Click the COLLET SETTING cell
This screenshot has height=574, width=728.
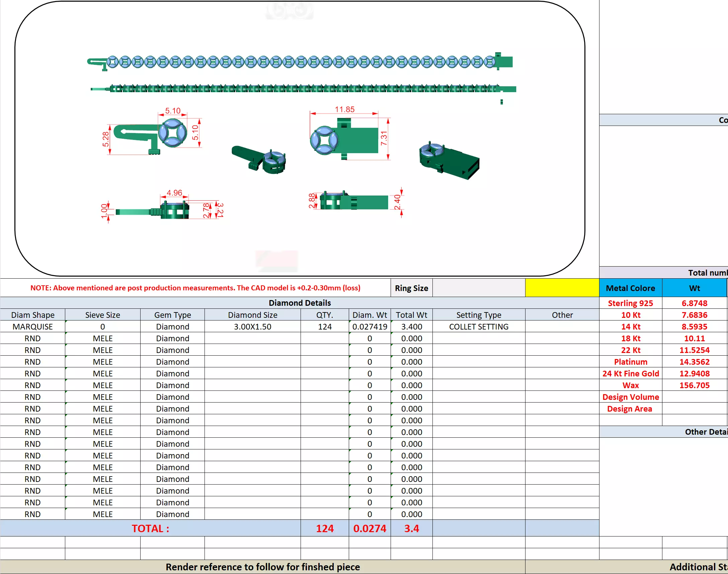coord(478,327)
